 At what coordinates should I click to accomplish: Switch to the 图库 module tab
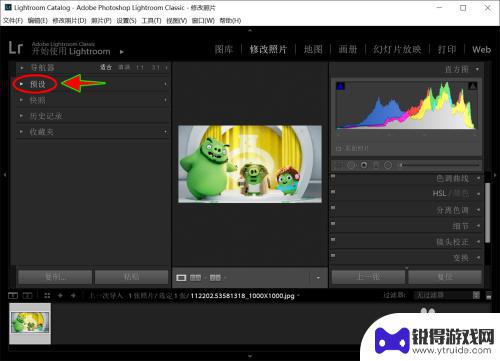[224, 49]
